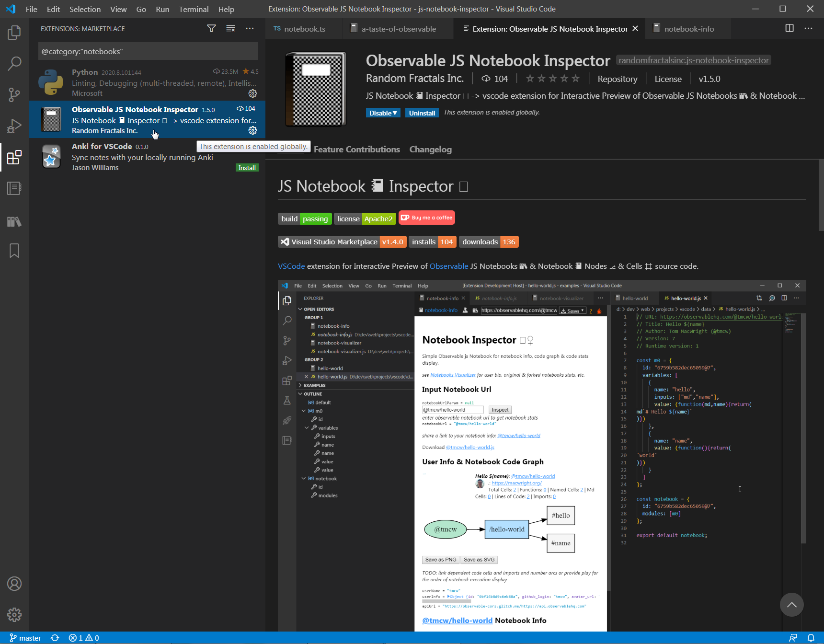Open errors and warnings in status bar
The height and width of the screenshot is (644, 824).
point(84,638)
